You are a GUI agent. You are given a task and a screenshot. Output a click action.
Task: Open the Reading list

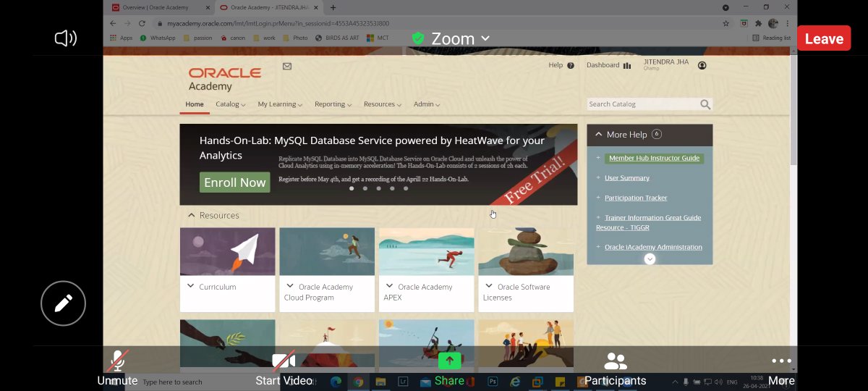coord(771,38)
